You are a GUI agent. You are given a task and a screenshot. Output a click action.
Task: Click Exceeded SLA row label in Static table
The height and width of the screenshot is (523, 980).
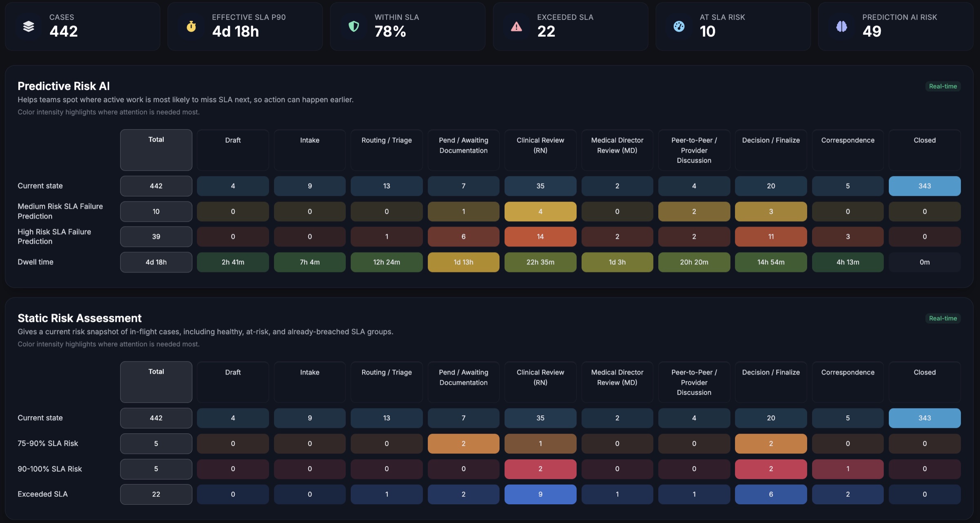(42, 494)
